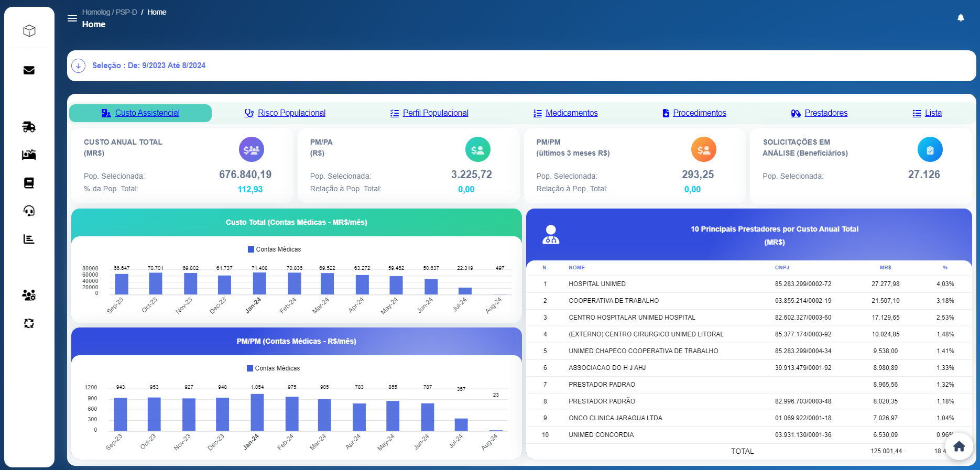
Task: Click the headset support icon
Action: [29, 211]
